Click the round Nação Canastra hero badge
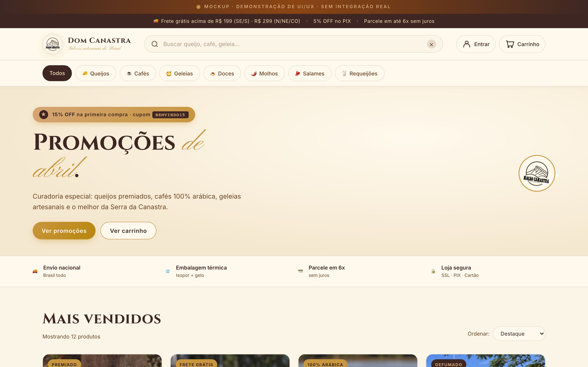 pos(537,173)
